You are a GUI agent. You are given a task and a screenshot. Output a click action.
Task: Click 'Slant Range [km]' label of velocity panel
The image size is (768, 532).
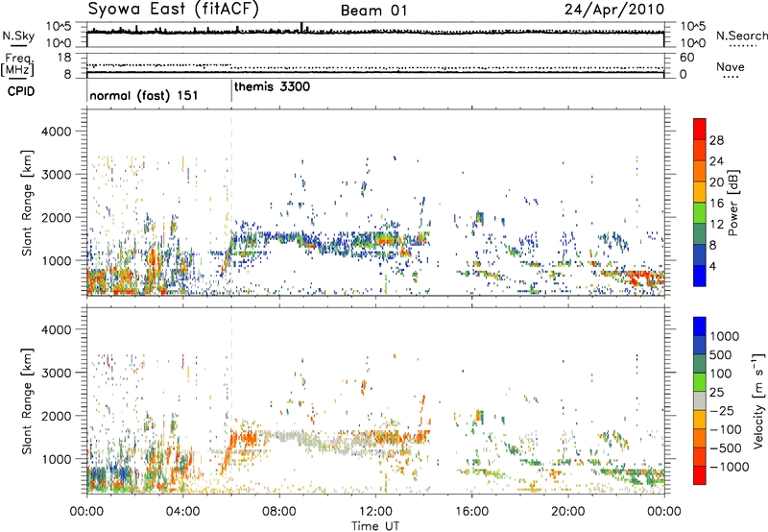pyautogui.click(x=27, y=401)
